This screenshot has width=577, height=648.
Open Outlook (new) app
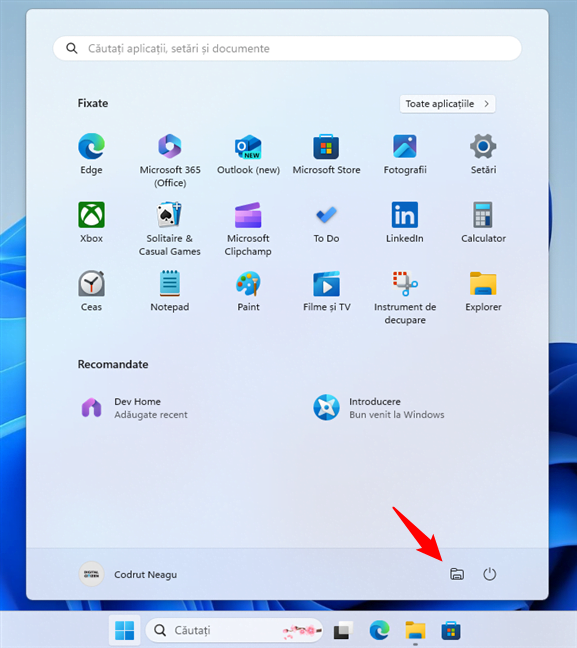point(248,154)
